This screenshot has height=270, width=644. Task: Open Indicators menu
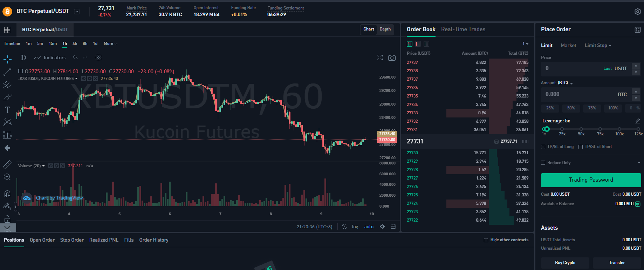[50, 58]
